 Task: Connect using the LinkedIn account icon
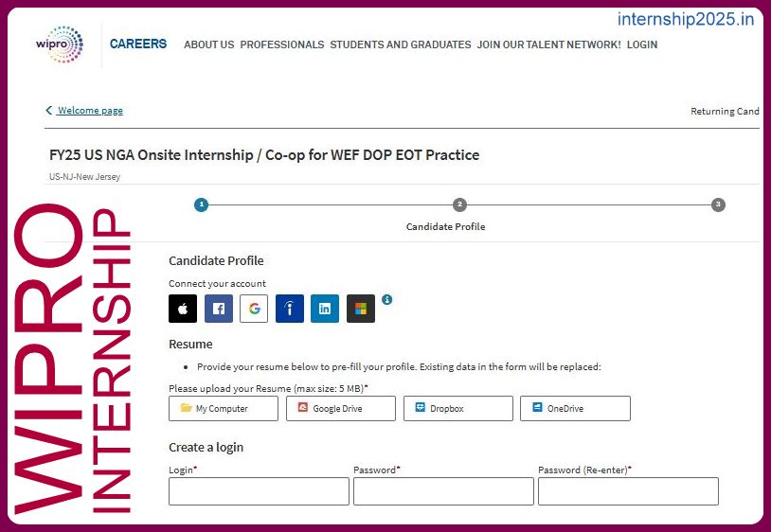[x=325, y=309]
